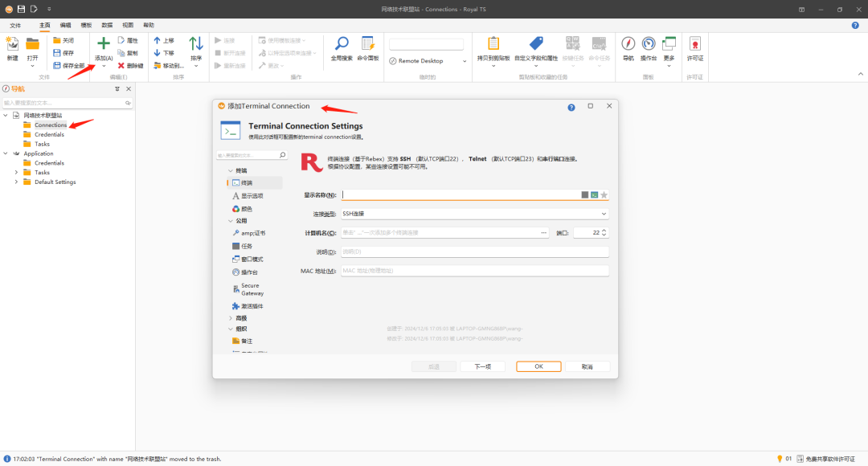The width and height of the screenshot is (868, 466).
Task: Click the 移动到 move-to ribbon item
Action: [169, 66]
